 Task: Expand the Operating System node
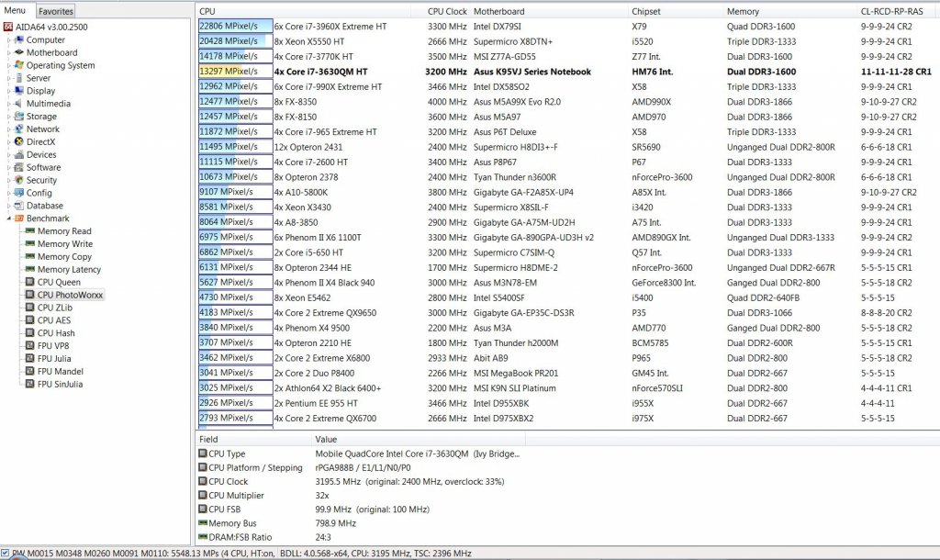tap(8, 65)
